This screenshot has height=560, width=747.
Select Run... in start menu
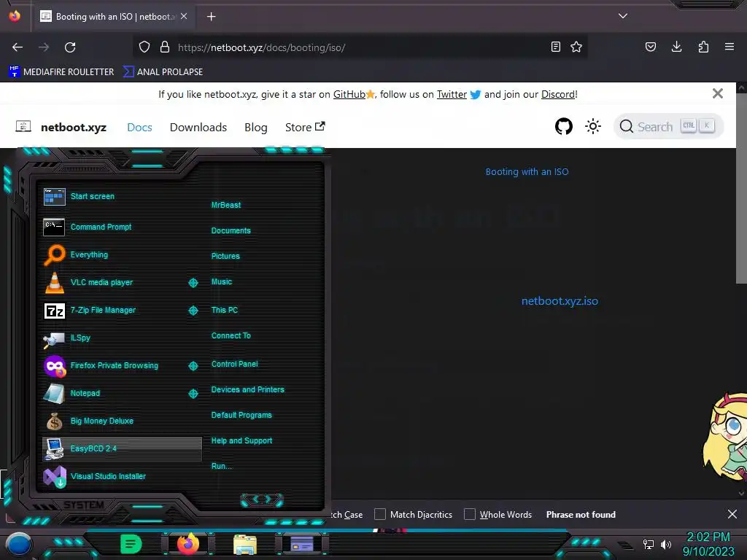tap(222, 466)
